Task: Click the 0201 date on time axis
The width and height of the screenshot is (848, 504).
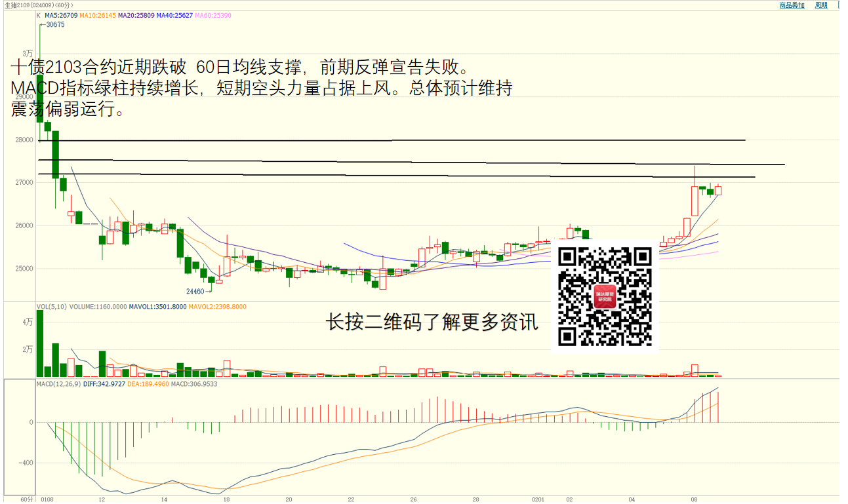Action: coord(538,499)
